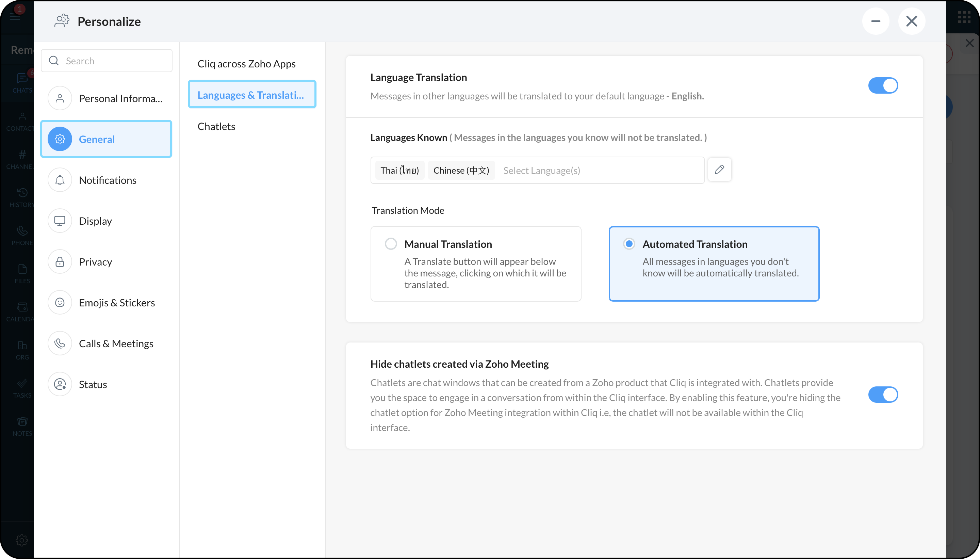Open Privacy settings via lock icon
The image size is (980, 559).
tap(60, 262)
